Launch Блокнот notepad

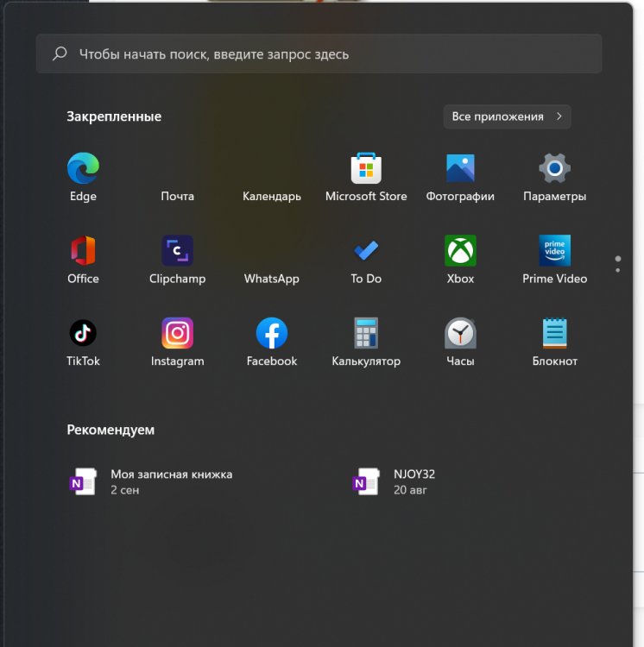pyautogui.click(x=554, y=342)
